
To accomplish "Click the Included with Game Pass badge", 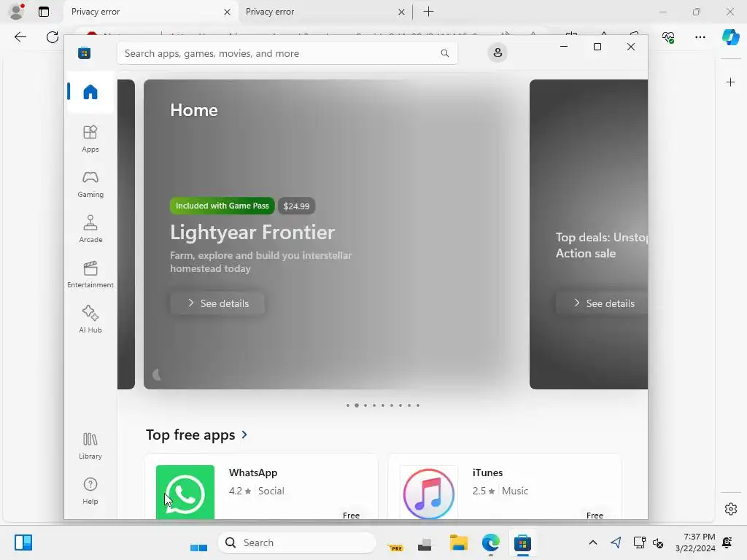I will pos(222,206).
